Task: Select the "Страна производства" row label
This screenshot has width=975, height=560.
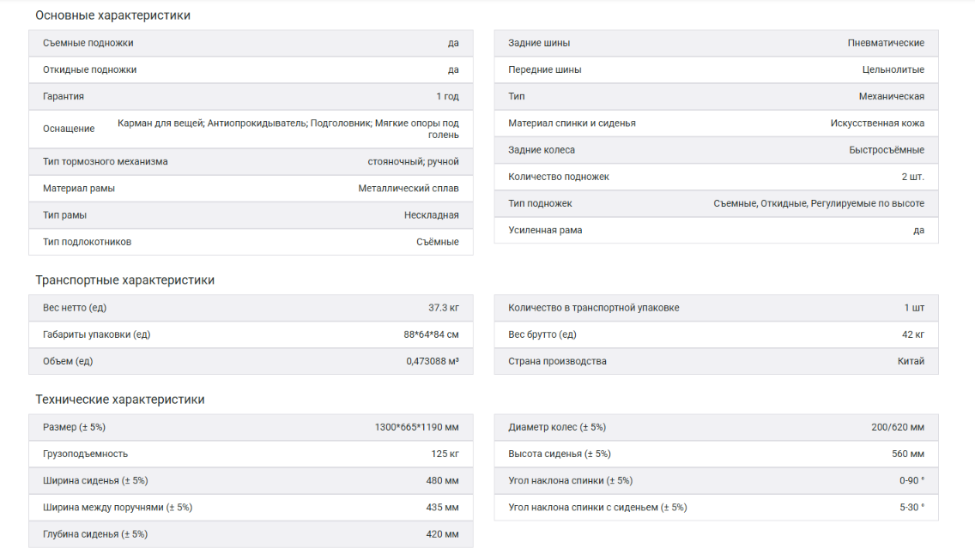Action: tap(557, 361)
